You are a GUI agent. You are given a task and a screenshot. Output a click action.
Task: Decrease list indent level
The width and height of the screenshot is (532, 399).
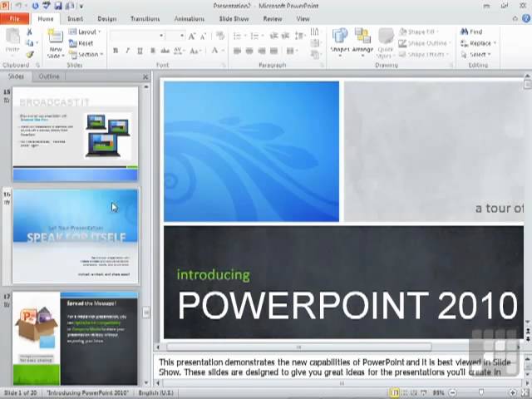pyautogui.click(x=273, y=36)
